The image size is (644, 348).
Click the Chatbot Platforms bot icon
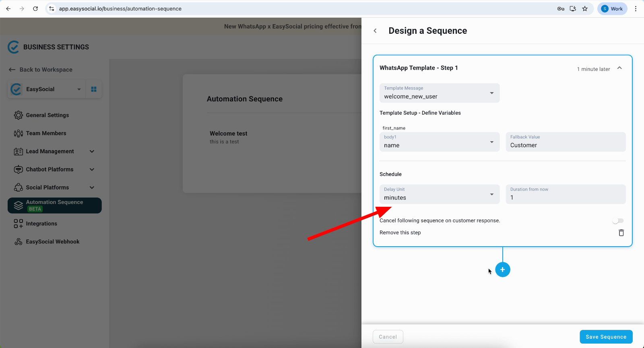click(x=19, y=170)
